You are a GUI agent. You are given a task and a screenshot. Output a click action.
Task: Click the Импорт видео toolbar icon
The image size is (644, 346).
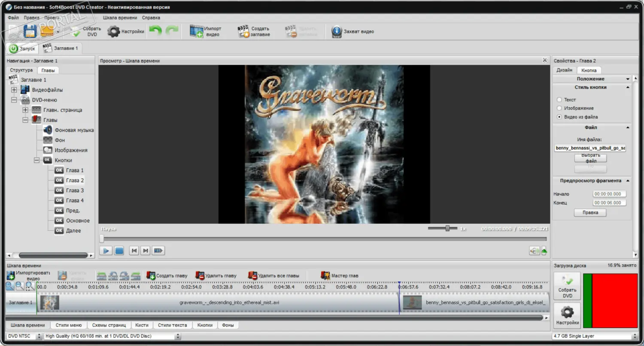click(197, 31)
